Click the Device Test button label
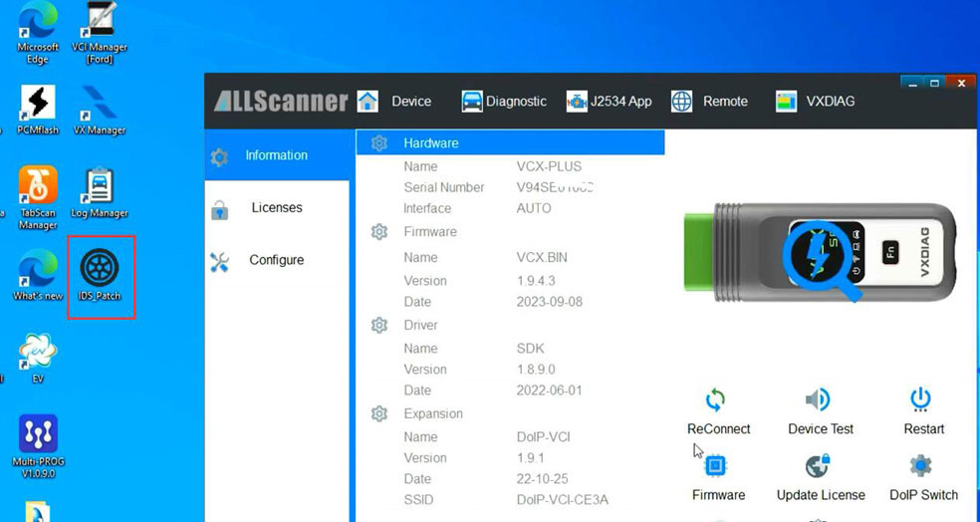This screenshot has height=522, width=980. (821, 428)
